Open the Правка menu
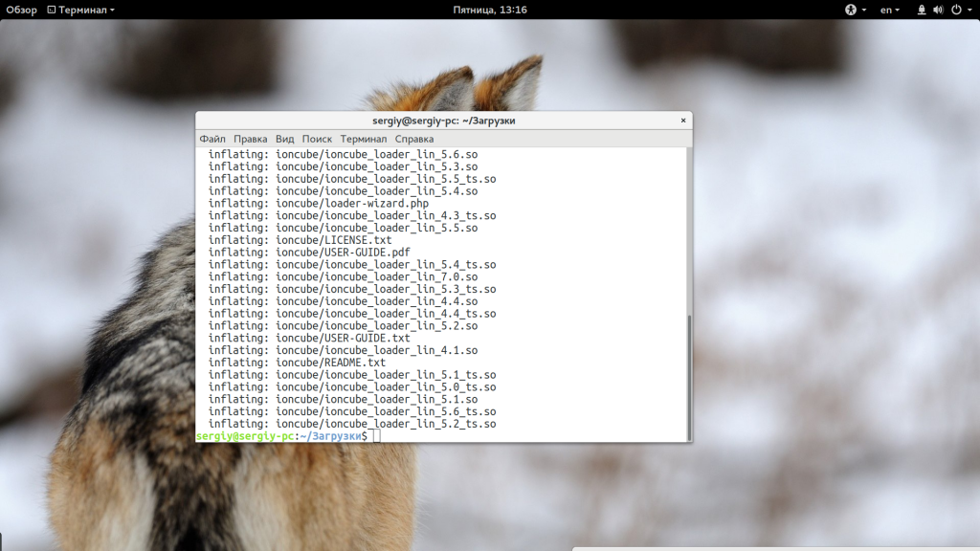This screenshot has width=980, height=551. [x=250, y=139]
